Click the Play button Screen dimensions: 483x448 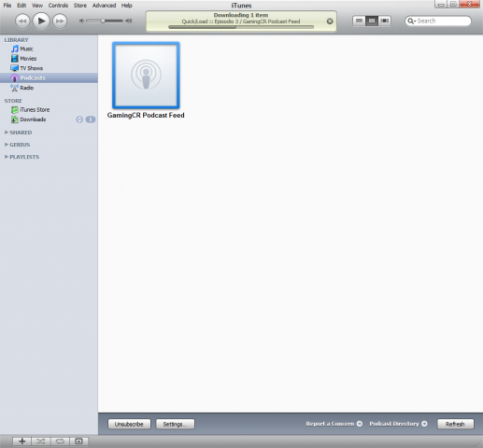click(x=41, y=21)
